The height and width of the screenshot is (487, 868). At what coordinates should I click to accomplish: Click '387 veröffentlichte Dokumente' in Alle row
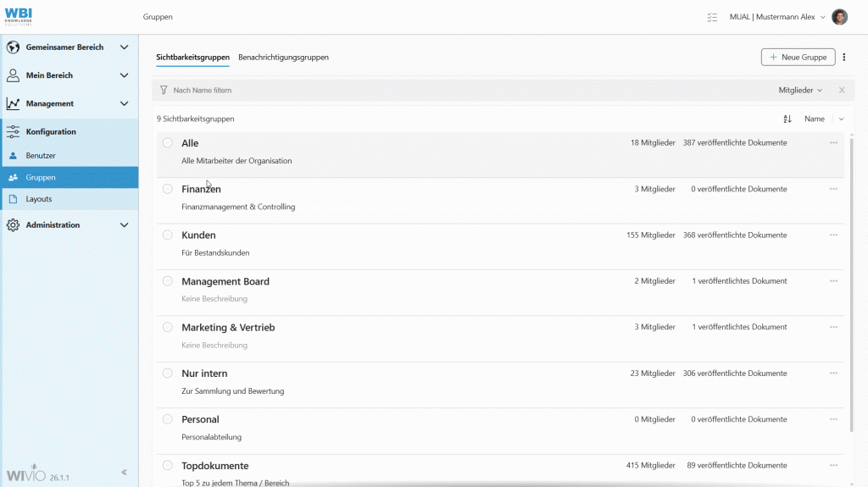point(735,143)
